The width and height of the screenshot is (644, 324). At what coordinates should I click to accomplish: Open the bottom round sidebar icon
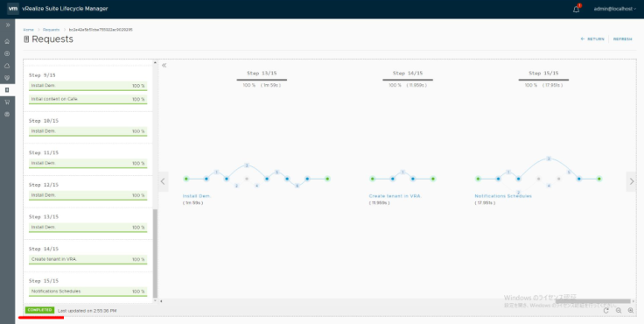[7, 115]
